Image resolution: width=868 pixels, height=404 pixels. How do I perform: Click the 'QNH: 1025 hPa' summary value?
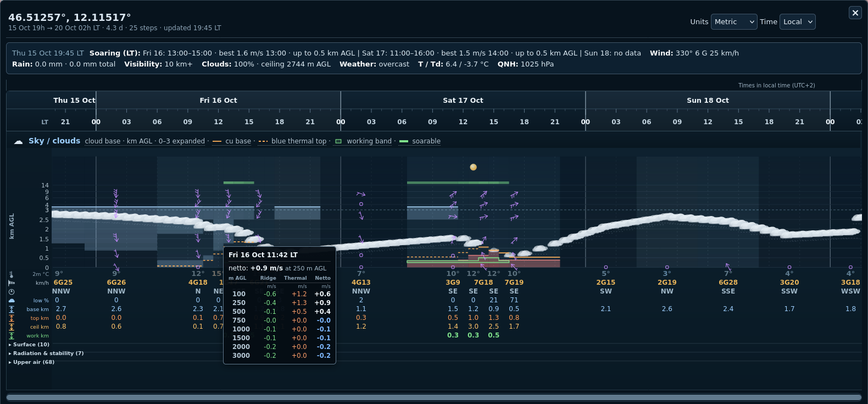coord(526,64)
